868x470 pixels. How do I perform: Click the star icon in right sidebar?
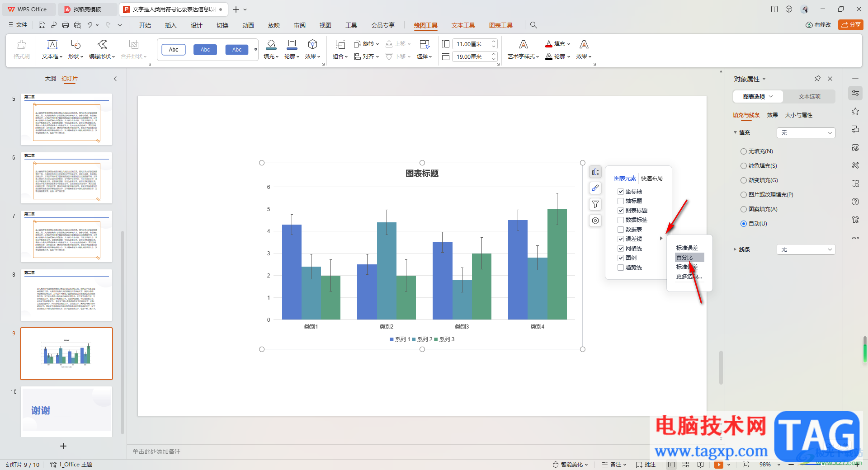(x=855, y=111)
